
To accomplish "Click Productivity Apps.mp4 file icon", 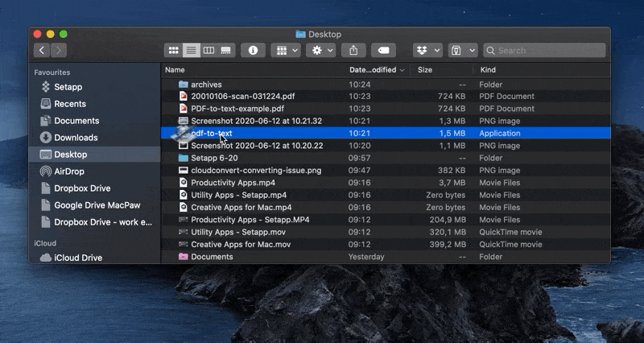I will coord(184,183).
